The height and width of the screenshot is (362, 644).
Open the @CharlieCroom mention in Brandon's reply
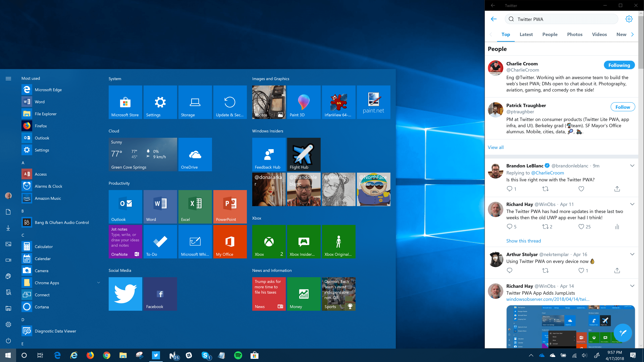(x=547, y=173)
